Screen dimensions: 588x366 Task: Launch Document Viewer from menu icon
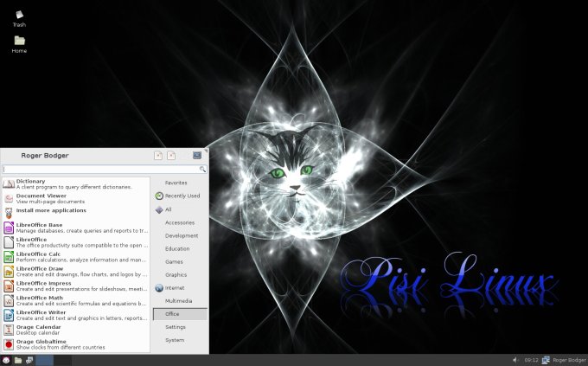[x=9, y=198]
